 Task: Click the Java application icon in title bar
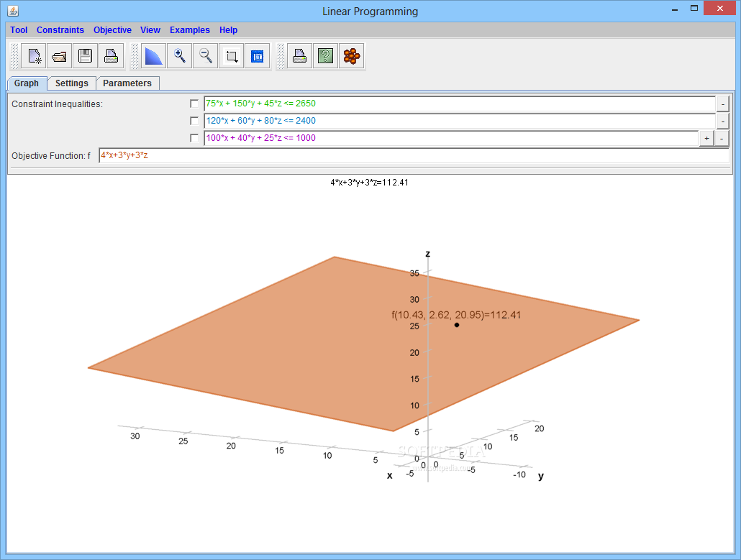point(13,11)
